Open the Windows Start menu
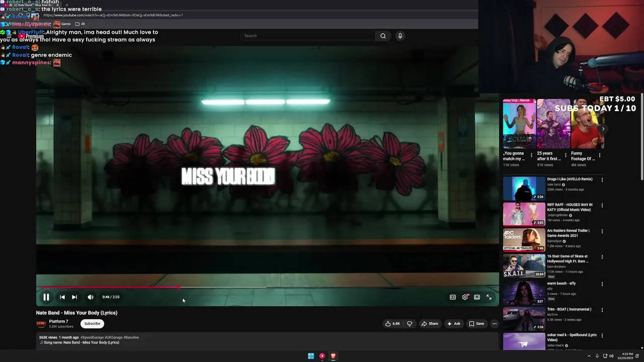The image size is (644, 362). click(311, 356)
